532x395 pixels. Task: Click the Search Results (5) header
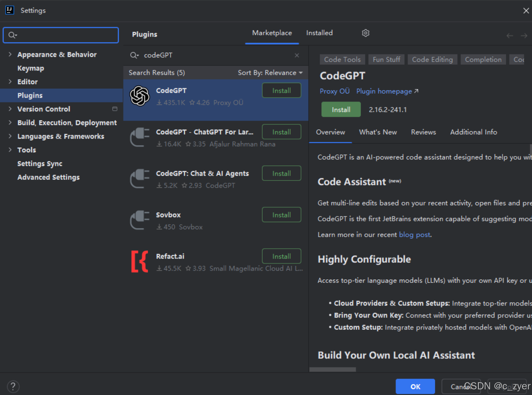(157, 73)
